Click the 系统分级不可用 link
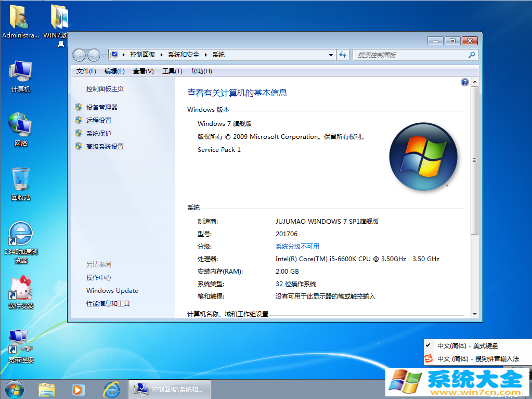 pos(296,246)
